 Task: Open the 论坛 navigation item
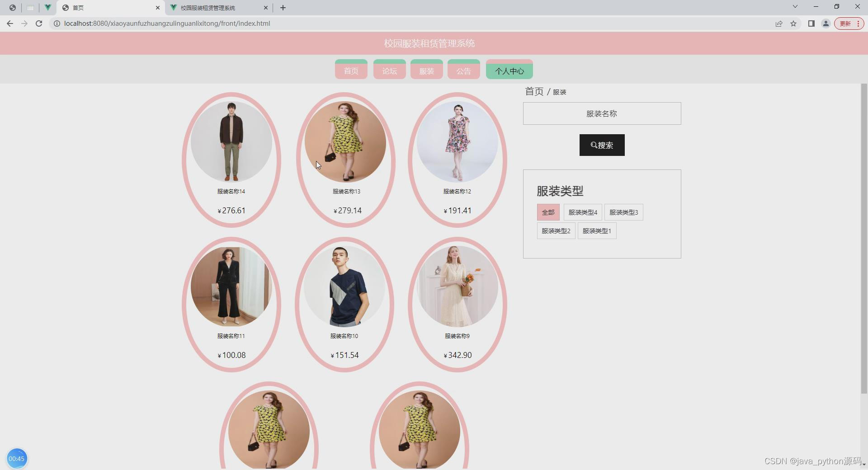(x=389, y=70)
